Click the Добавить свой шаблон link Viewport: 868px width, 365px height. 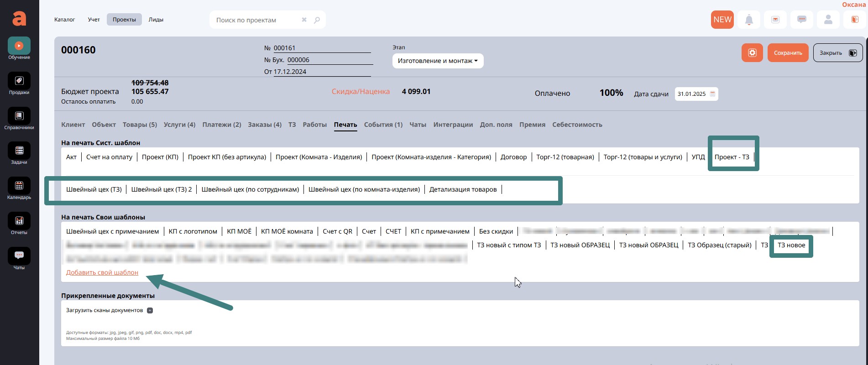(x=102, y=272)
